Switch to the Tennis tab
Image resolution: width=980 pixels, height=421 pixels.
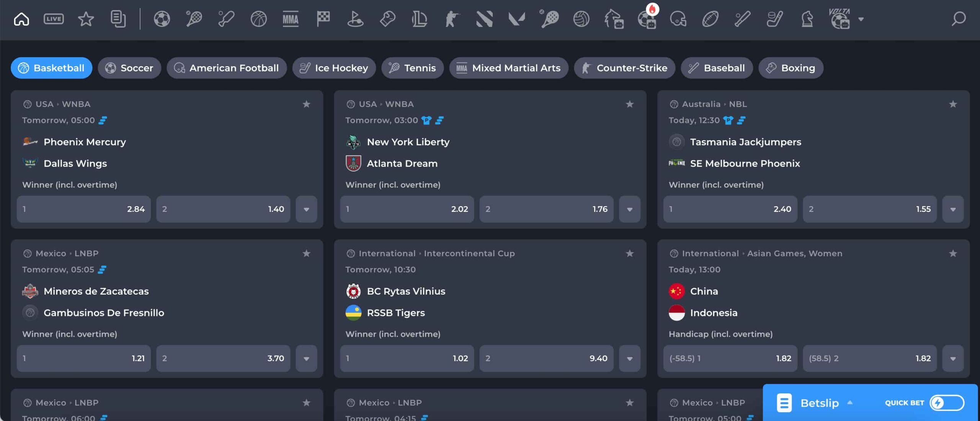(413, 68)
